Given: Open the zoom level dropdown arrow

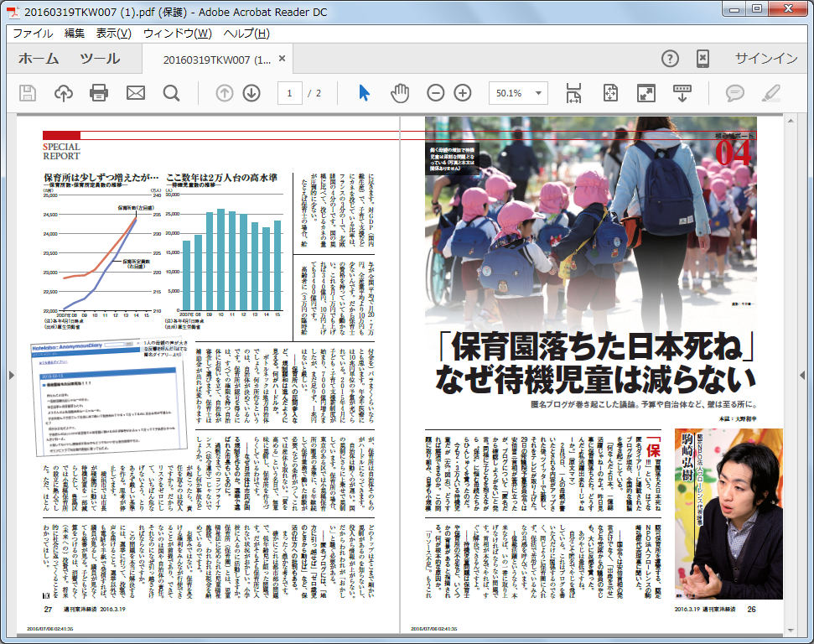Looking at the screenshot, I should tap(538, 93).
